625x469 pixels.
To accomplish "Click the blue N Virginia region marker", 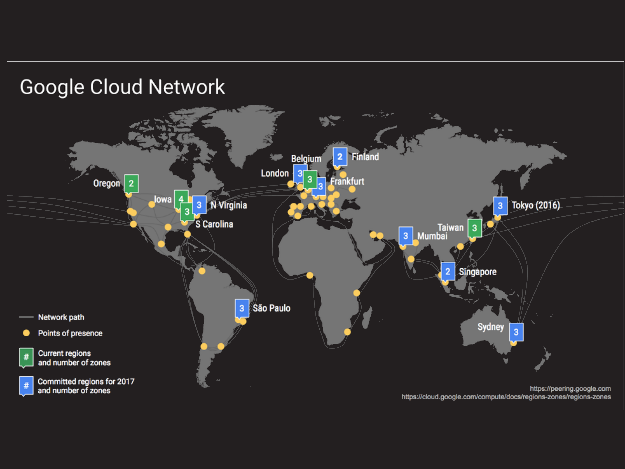I will pos(199,205).
